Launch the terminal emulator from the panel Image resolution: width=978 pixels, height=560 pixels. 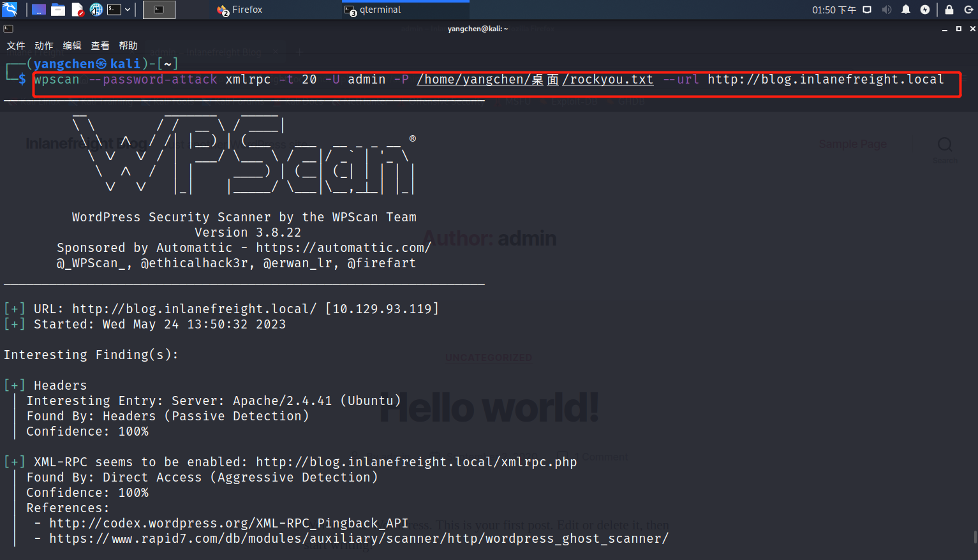click(114, 10)
